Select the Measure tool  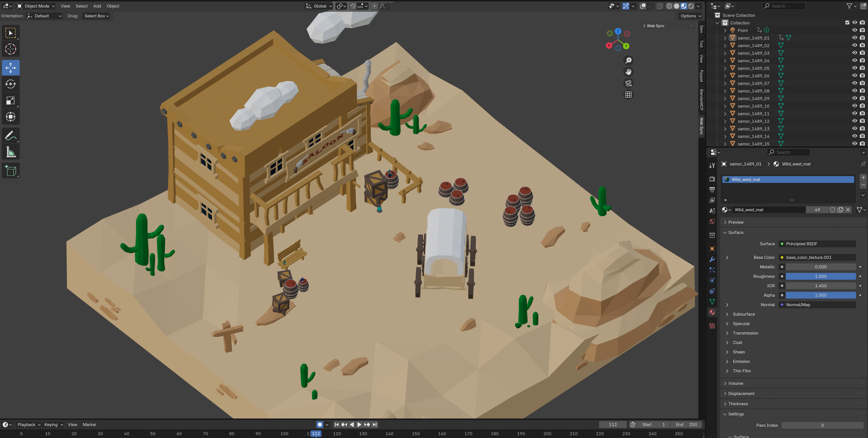(x=10, y=151)
